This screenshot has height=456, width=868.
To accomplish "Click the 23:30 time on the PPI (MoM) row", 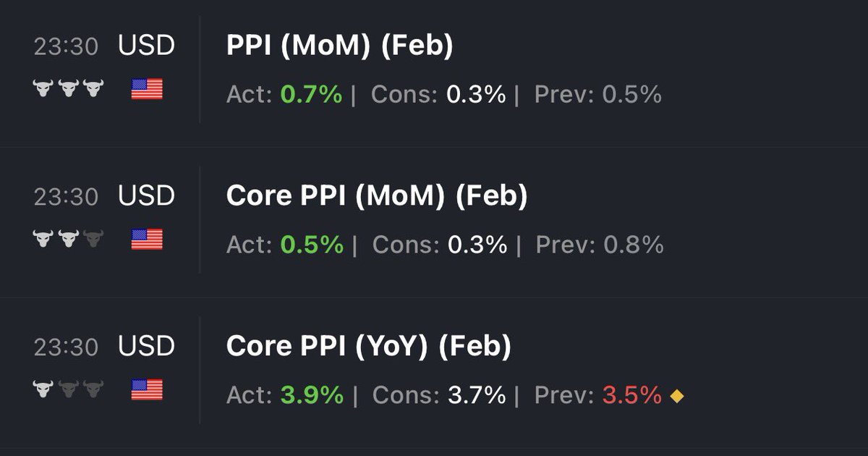I will [66, 46].
